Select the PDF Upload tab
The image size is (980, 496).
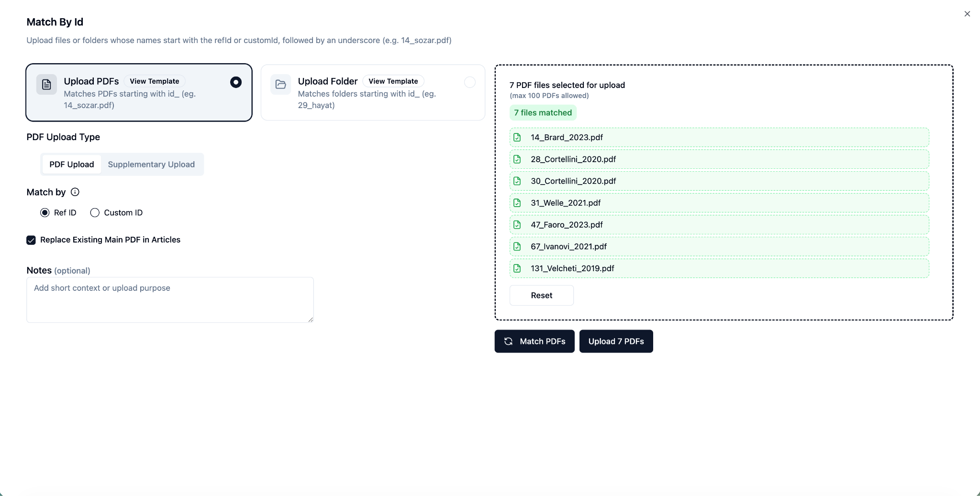[x=72, y=165]
